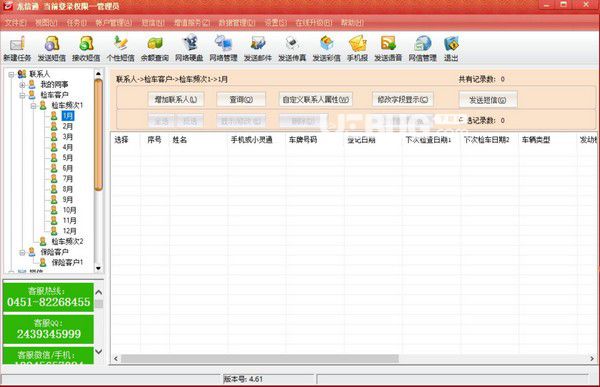Collapse the 联系人 root tree node
This screenshot has width=600, height=387.
11,74
